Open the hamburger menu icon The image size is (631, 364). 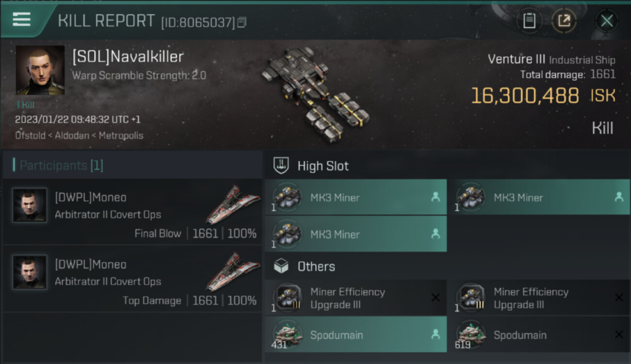pos(22,19)
